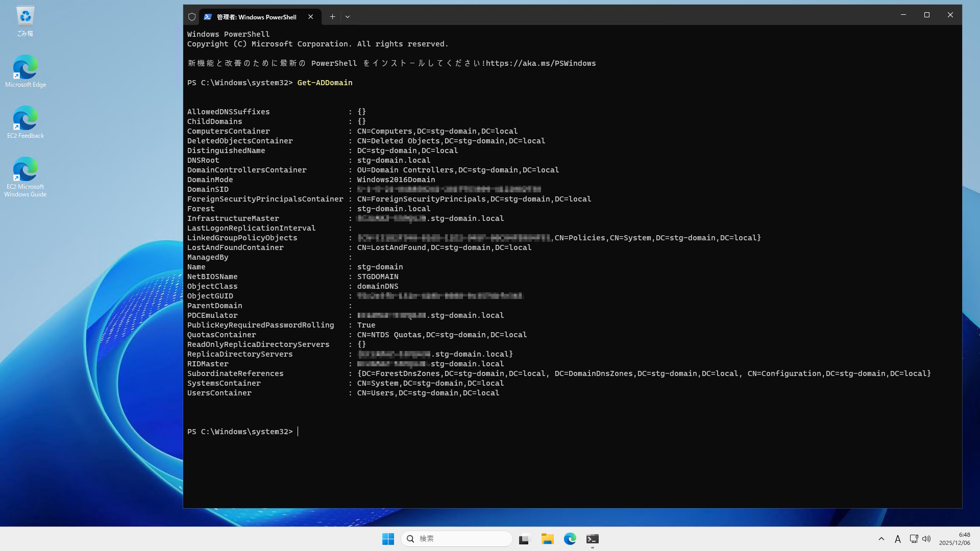This screenshot has height=551, width=980.
Task: Close the Windows PowerShell tab
Action: [x=311, y=16]
